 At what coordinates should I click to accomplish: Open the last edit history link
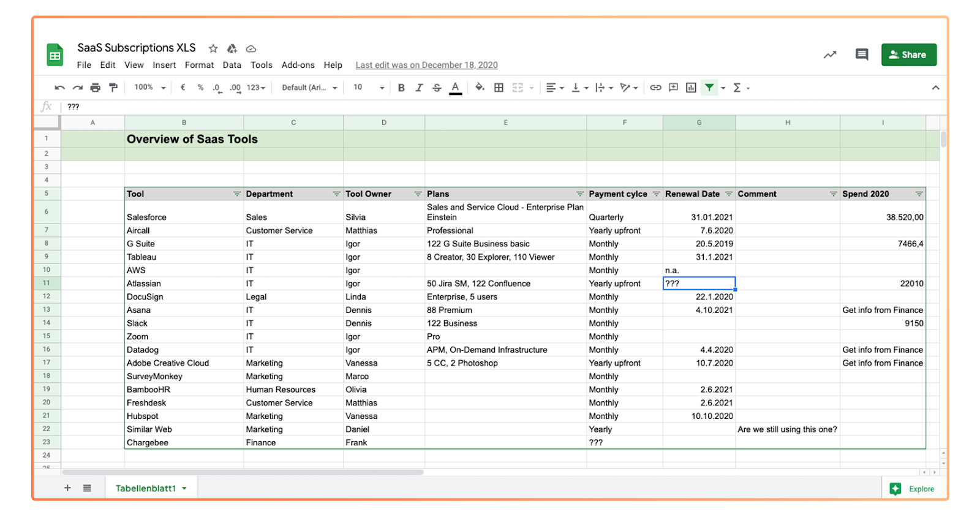[426, 65]
